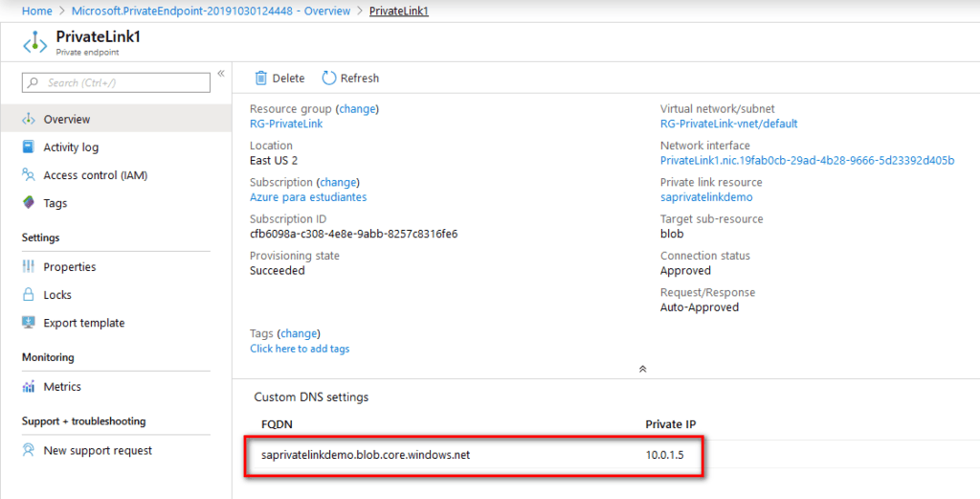This screenshot has width=980, height=499.
Task: Click the FQDN column header
Action: [x=277, y=424]
